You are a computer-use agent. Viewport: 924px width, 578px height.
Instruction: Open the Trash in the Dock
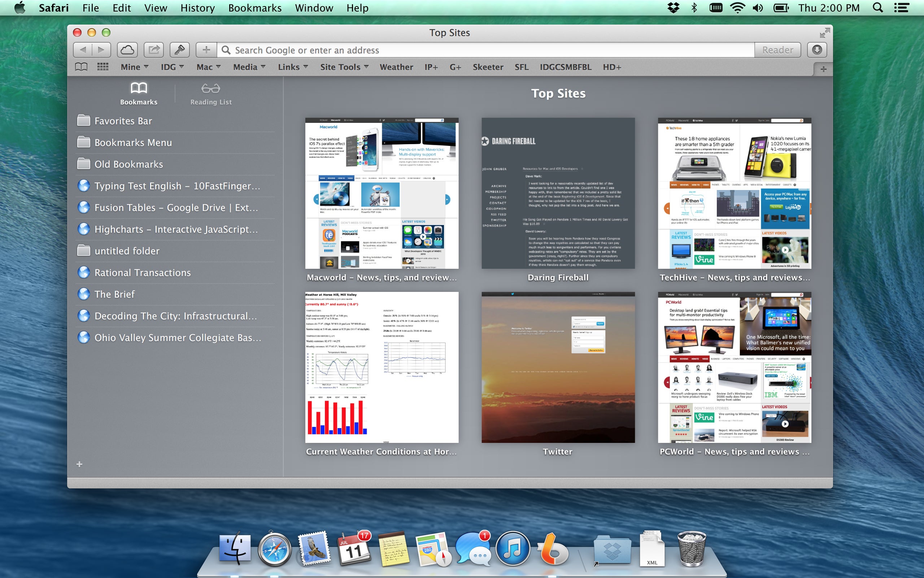[x=692, y=549]
